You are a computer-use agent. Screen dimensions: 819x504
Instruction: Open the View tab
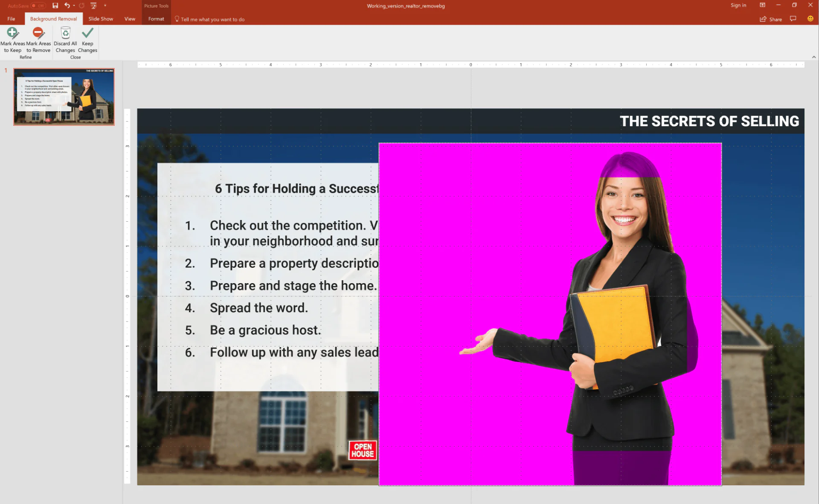coord(130,19)
